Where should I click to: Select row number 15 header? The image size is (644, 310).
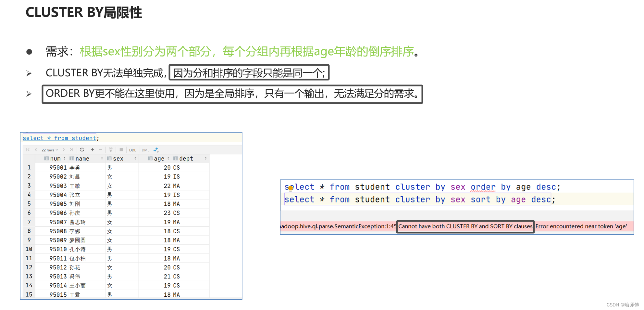29,294
